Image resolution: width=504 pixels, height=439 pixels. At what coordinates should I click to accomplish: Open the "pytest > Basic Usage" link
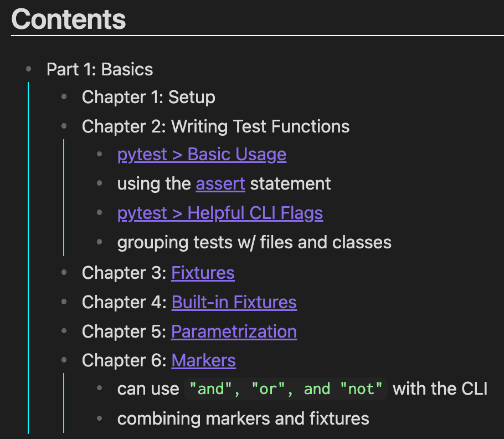click(202, 154)
